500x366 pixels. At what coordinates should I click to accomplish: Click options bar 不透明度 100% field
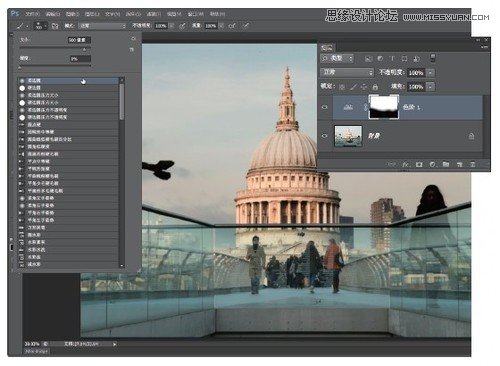161,26
